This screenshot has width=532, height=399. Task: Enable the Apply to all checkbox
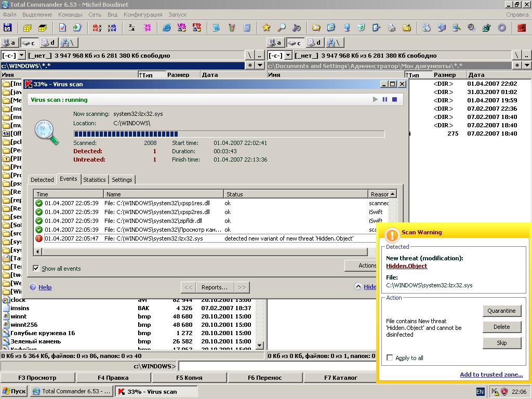[x=390, y=358]
